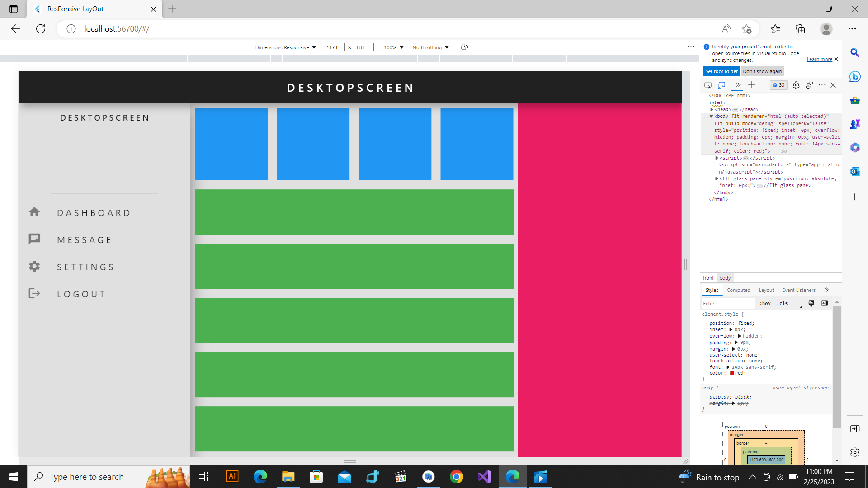Open the 33 issues counter badge
The width and height of the screenshot is (868, 488).
778,85
